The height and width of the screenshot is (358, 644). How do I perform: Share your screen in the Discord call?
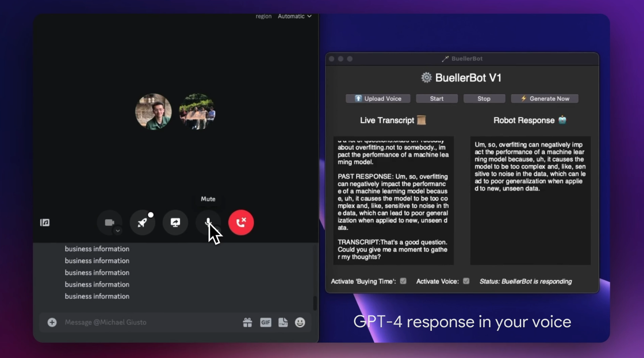pyautogui.click(x=175, y=222)
